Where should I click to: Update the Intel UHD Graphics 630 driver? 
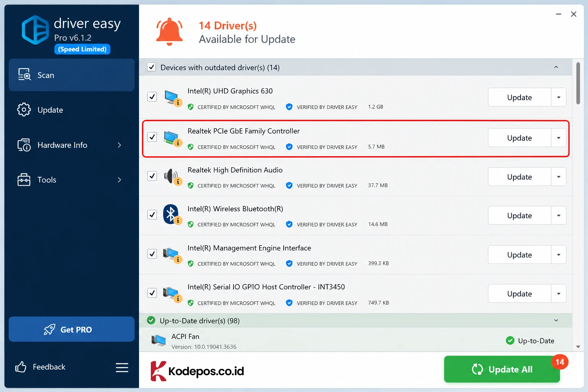coord(519,97)
